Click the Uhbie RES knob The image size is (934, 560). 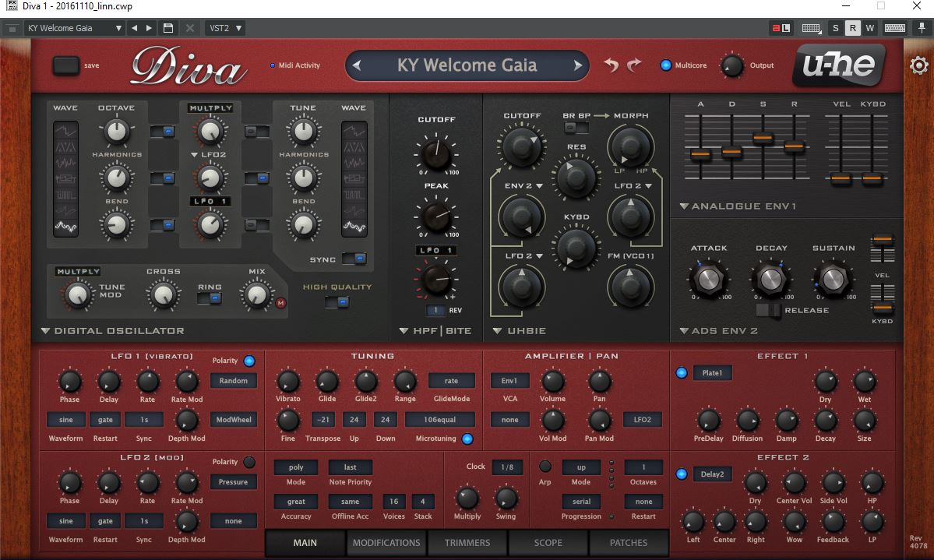pyautogui.click(x=576, y=177)
